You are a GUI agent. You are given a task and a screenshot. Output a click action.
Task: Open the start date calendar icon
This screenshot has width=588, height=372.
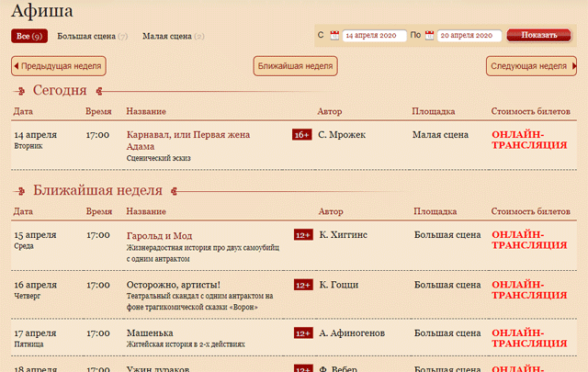(x=334, y=36)
